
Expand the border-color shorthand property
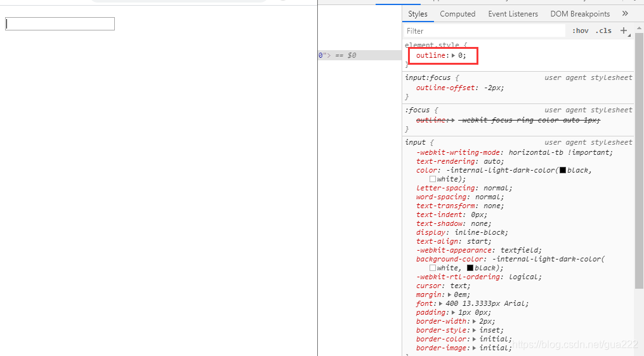(475, 339)
